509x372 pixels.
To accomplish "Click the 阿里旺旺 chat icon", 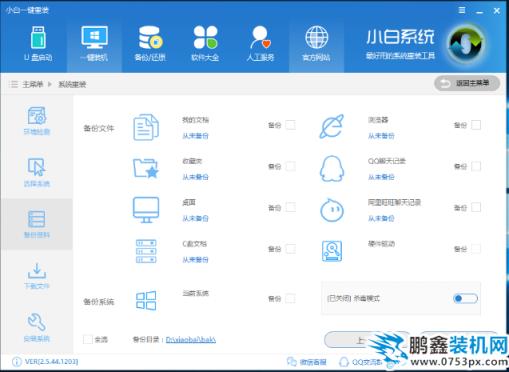I will [332, 210].
